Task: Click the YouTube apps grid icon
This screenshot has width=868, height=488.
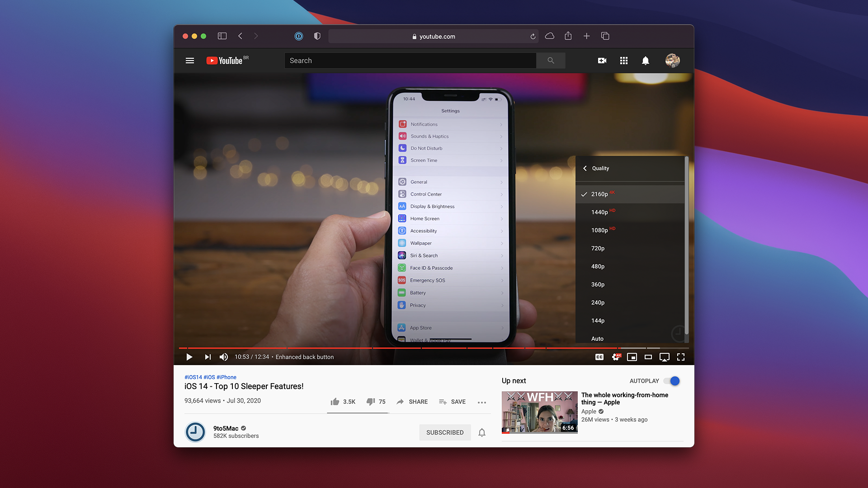Action: 623,60
